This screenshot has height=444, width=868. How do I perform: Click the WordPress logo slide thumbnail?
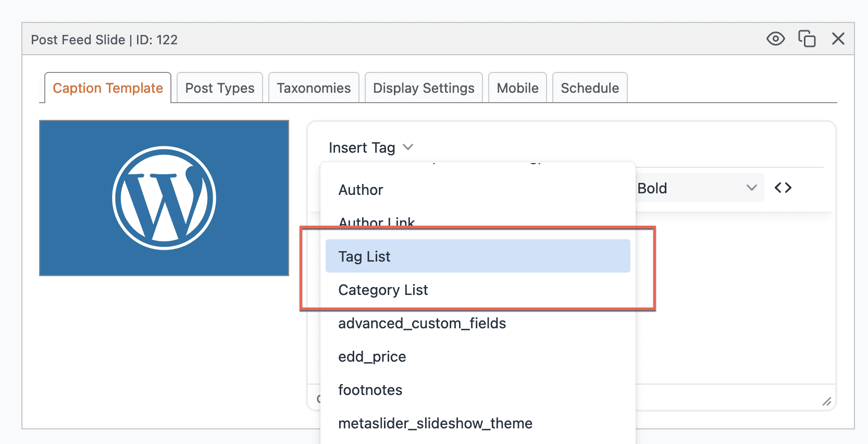(x=164, y=198)
